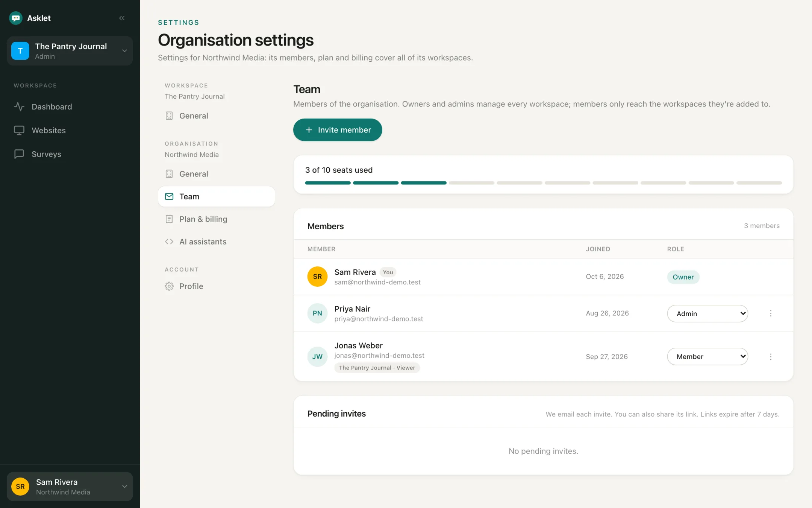
Task: Open the AI assistants settings section
Action: point(217,242)
